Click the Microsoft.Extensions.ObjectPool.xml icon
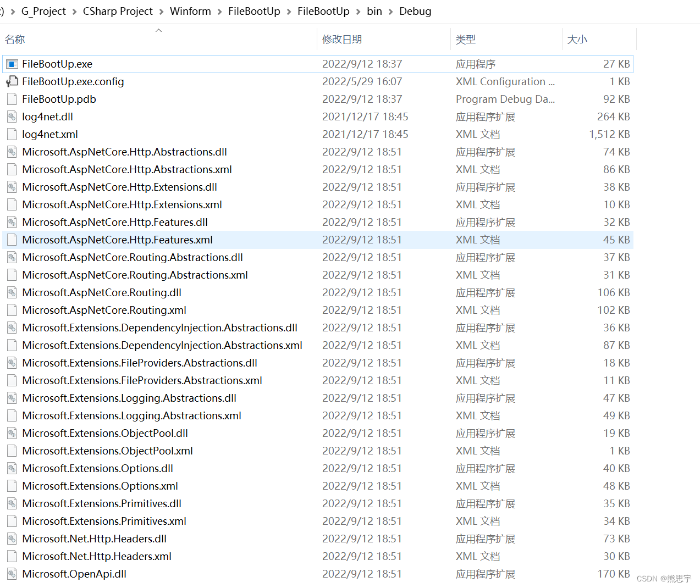700x588 pixels. 12,451
